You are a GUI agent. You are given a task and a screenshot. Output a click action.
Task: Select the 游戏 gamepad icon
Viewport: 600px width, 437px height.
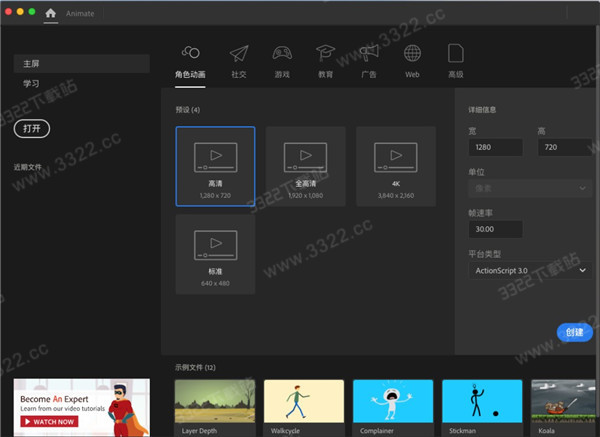(x=282, y=53)
